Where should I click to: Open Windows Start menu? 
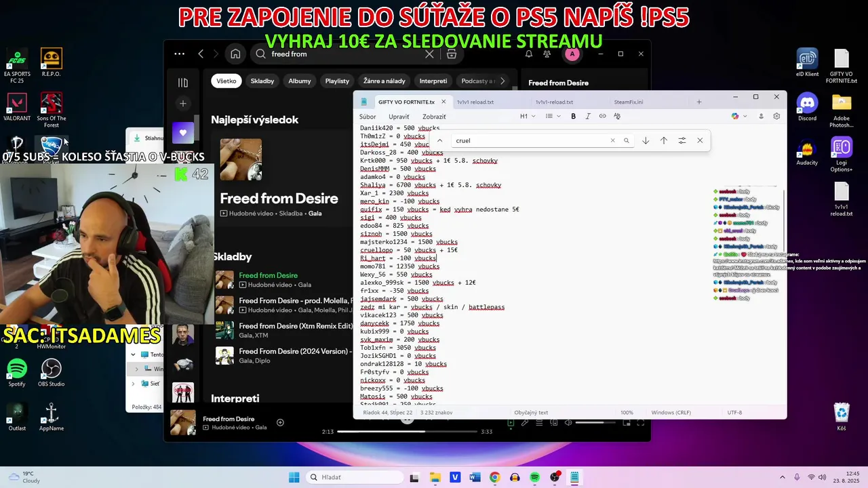[294, 477]
